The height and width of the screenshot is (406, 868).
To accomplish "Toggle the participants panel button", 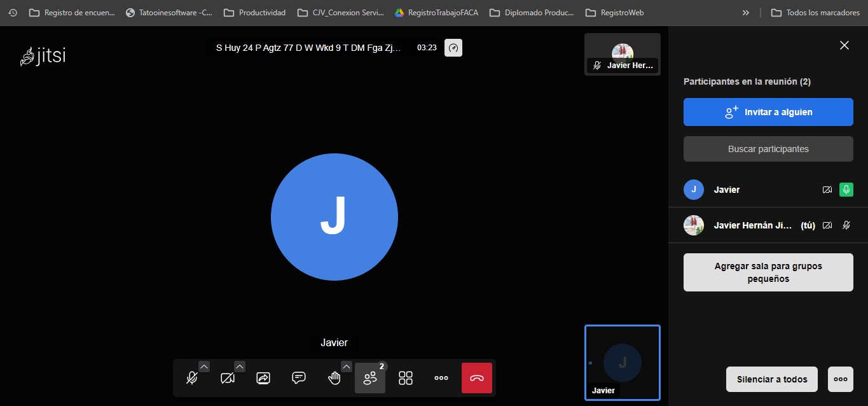I will (370, 378).
